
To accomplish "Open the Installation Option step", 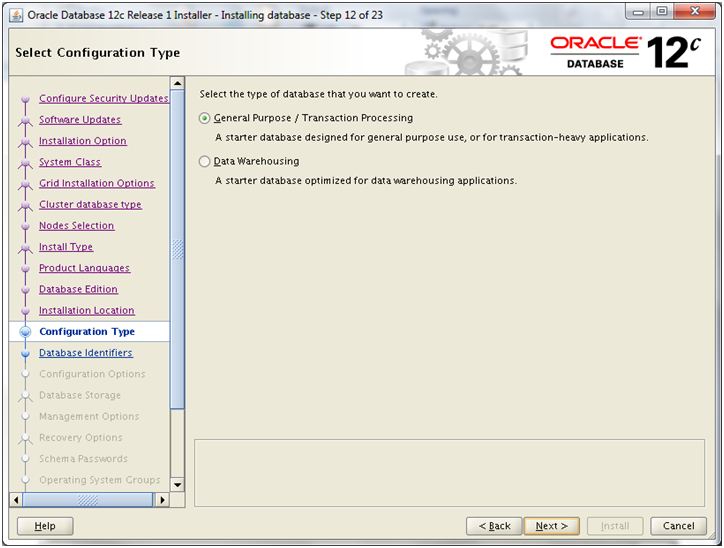I will [83, 141].
